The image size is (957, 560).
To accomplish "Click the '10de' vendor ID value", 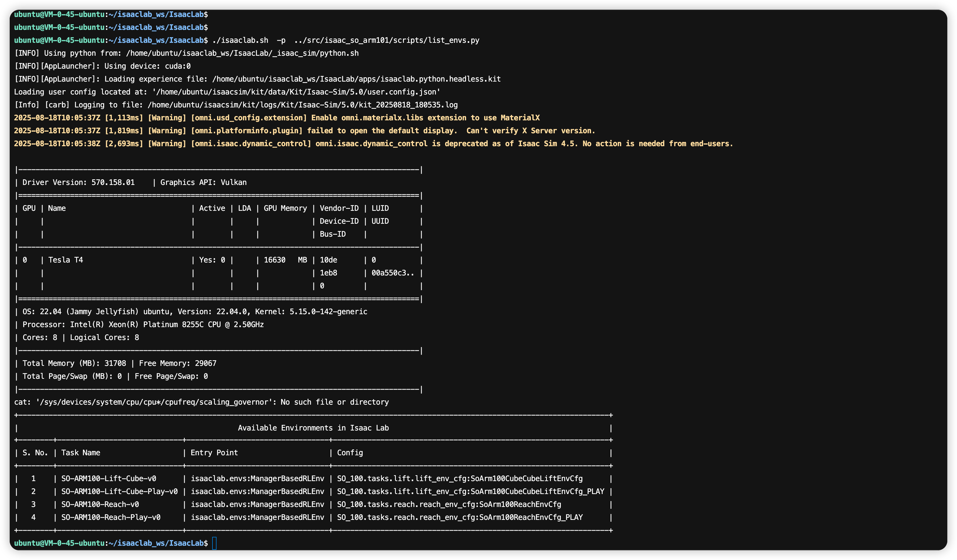I will pyautogui.click(x=329, y=260).
